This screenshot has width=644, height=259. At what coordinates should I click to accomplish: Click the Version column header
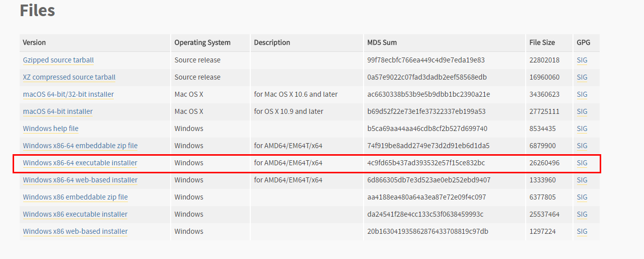[x=34, y=42]
